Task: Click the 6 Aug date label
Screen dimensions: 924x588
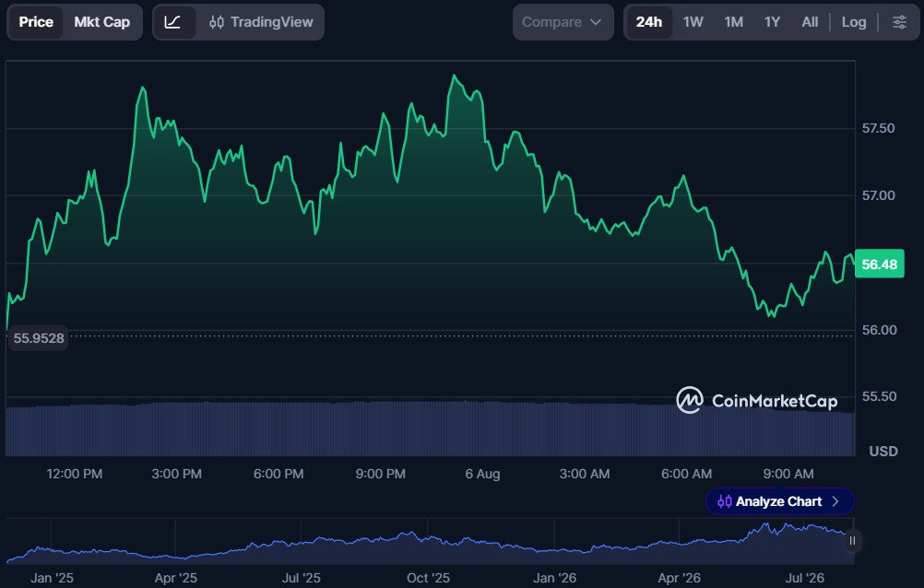Action: tap(482, 474)
